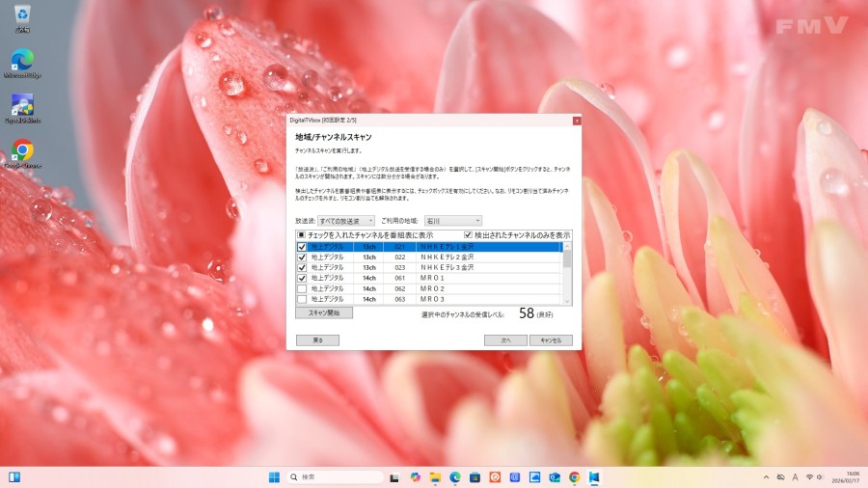Uncheck the NHK Eテレ2金沢 channel checkbox

point(302,258)
